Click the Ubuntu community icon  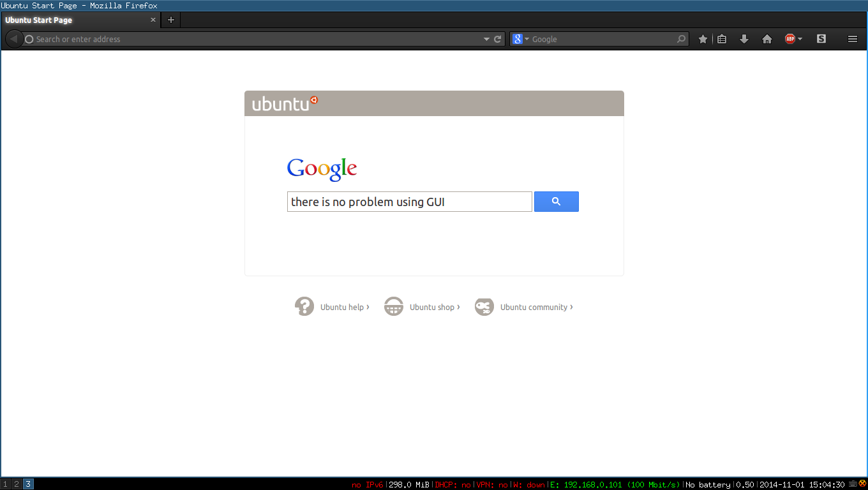(x=484, y=307)
